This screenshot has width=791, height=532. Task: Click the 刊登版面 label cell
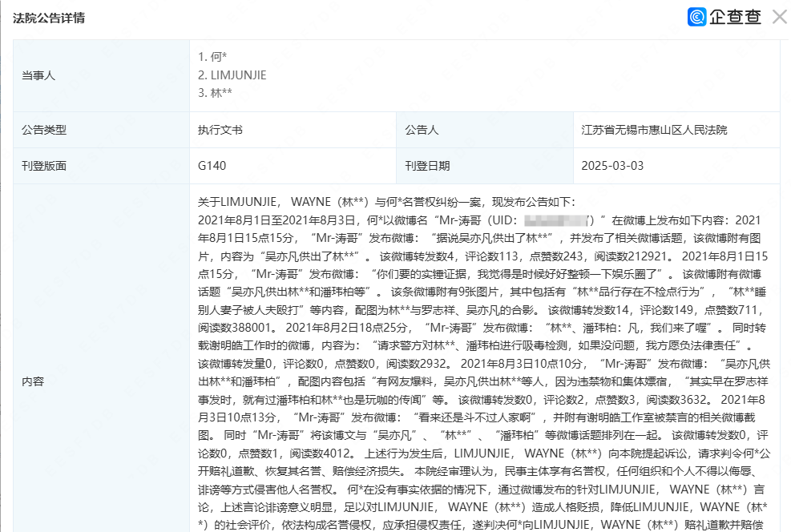[x=102, y=166]
